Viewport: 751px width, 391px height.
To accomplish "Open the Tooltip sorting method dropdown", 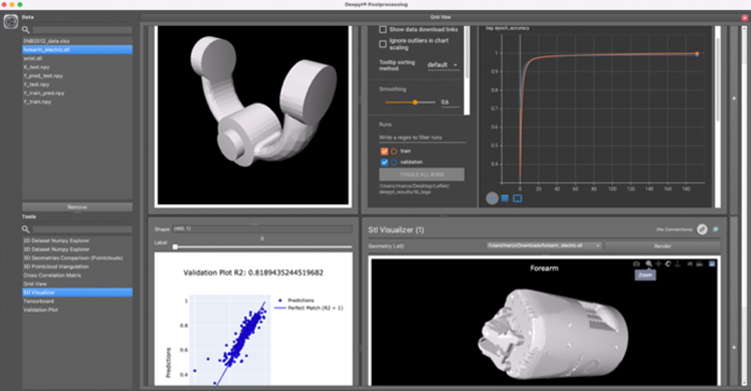I will coord(443,65).
